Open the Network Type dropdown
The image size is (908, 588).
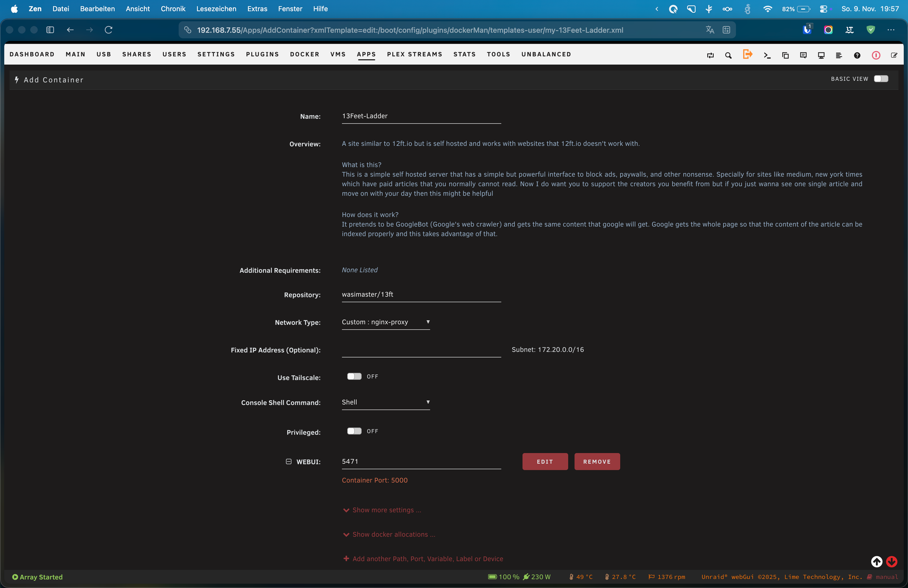pyautogui.click(x=385, y=322)
